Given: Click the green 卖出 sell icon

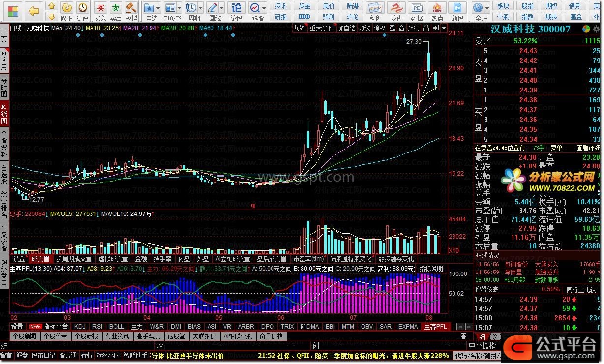Looking at the screenshot, I should pos(116,8).
